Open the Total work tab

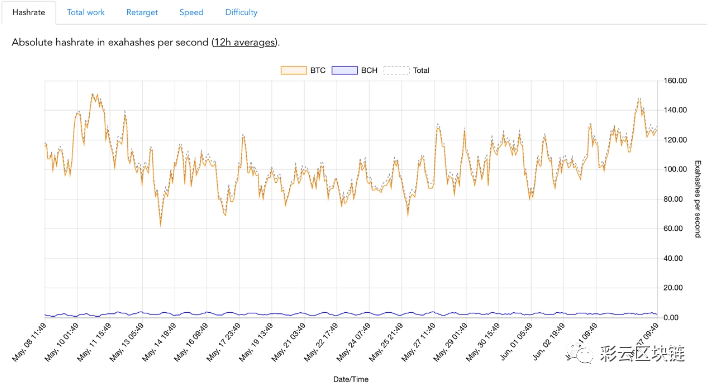86,13
